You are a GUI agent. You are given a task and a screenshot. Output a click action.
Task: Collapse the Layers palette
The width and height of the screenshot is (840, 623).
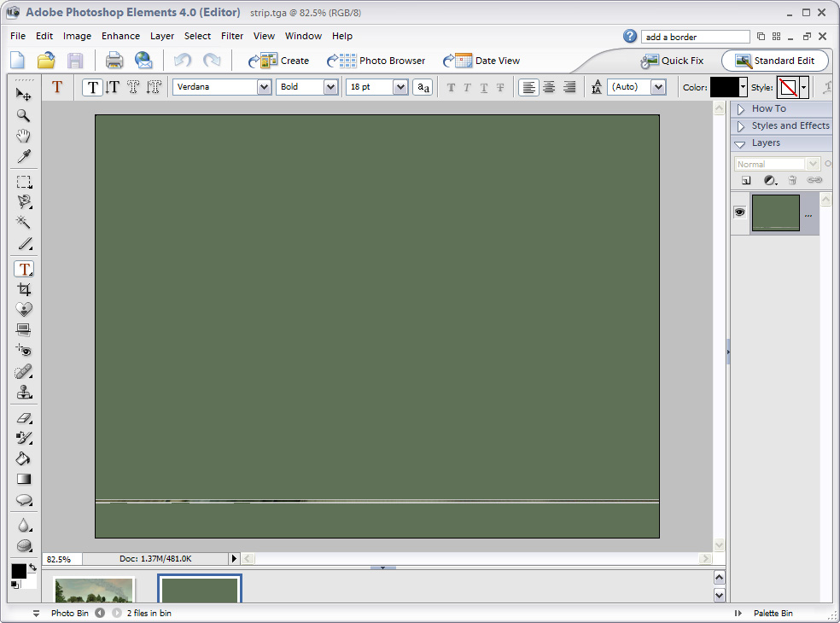[x=740, y=143]
